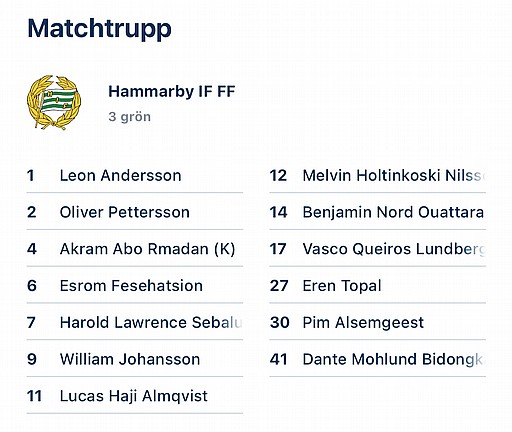The height and width of the screenshot is (432, 512).
Task: Select captain Akram Abo Rmadan (K)
Action: (135, 249)
